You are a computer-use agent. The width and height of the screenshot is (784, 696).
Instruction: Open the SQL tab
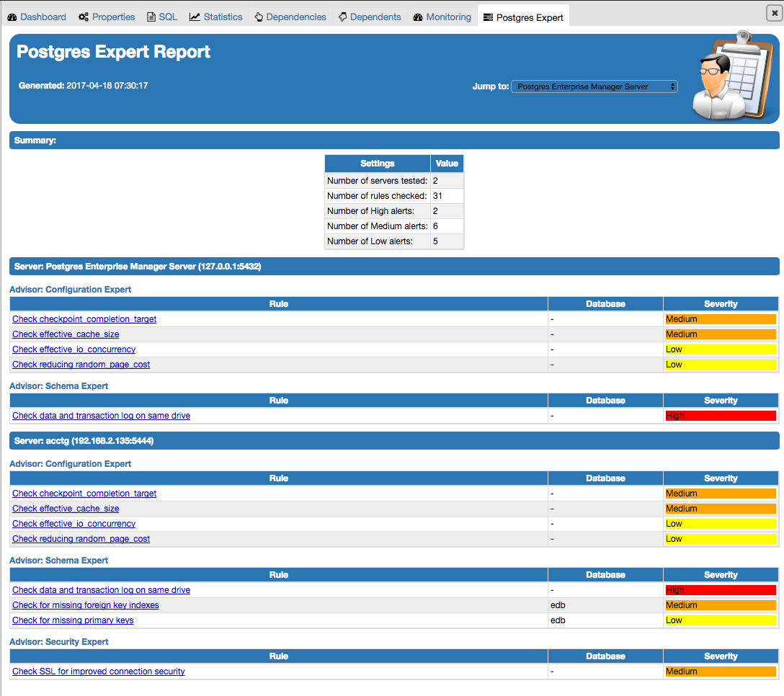point(162,17)
